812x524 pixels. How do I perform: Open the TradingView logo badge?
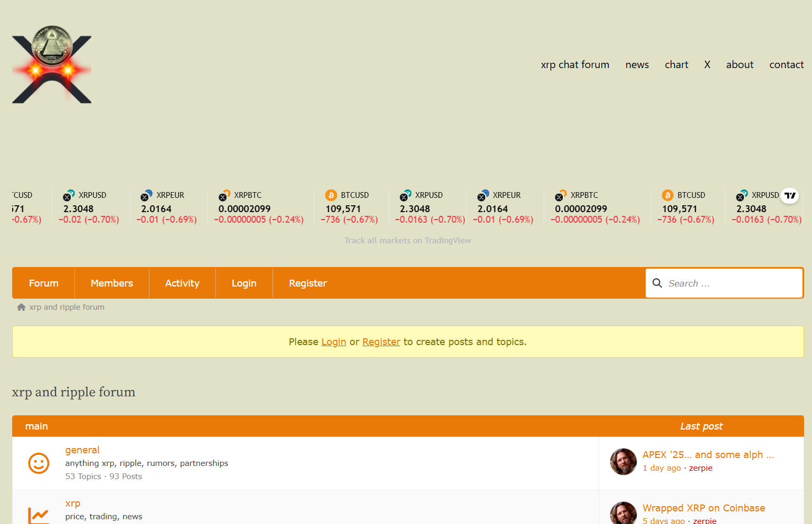[x=790, y=196]
